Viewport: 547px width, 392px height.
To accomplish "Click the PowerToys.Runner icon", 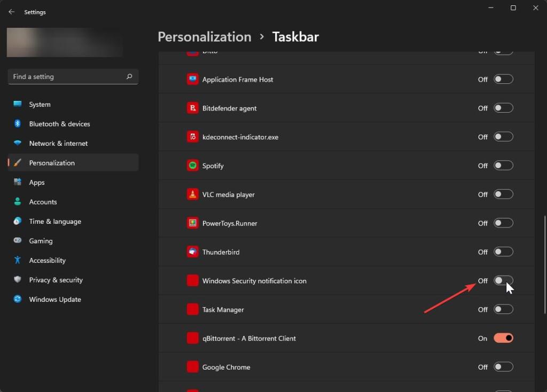I will click(192, 223).
